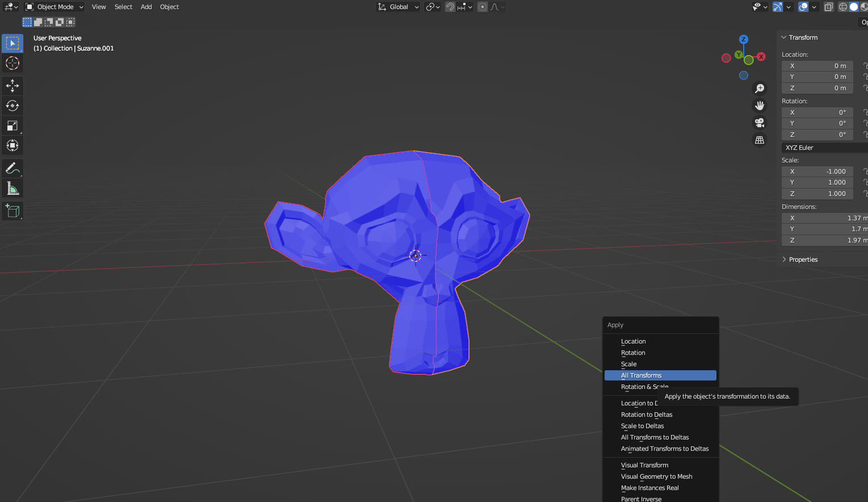Click the unlabeled negative X red circle
The width and height of the screenshot is (868, 502).
(x=726, y=58)
